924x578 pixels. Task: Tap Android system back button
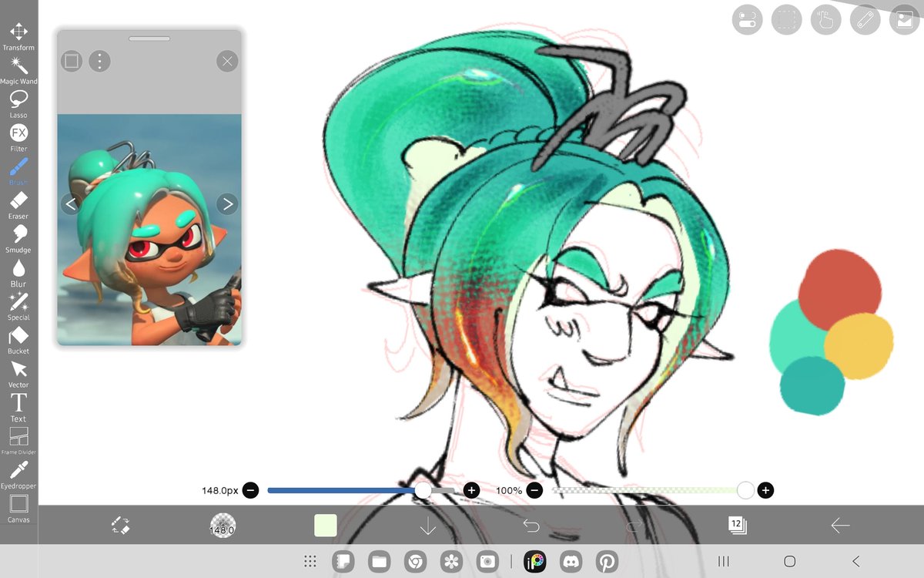click(x=856, y=562)
